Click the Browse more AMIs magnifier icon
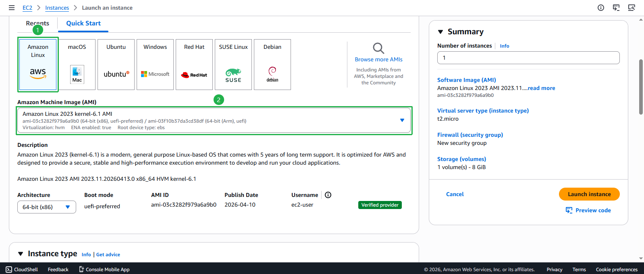The image size is (644, 274). [378, 48]
